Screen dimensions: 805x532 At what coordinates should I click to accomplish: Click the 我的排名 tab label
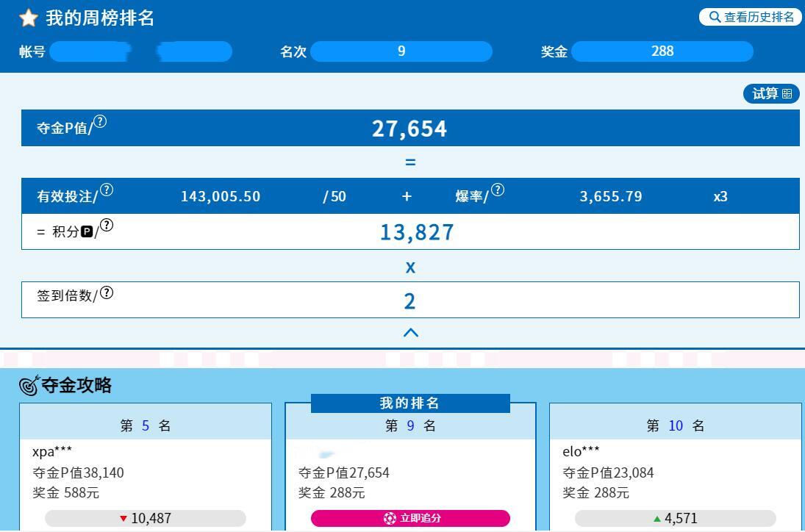[x=409, y=403]
